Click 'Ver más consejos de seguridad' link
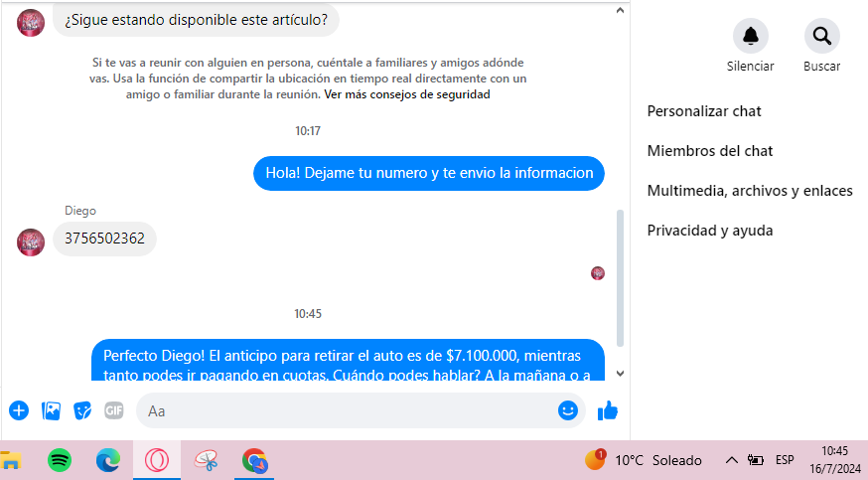This screenshot has height=480, width=868. click(406, 95)
